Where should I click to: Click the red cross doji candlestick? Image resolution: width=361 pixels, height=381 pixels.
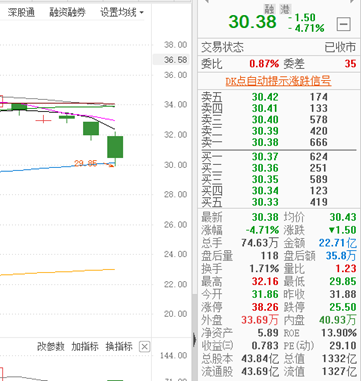[x=43, y=119]
